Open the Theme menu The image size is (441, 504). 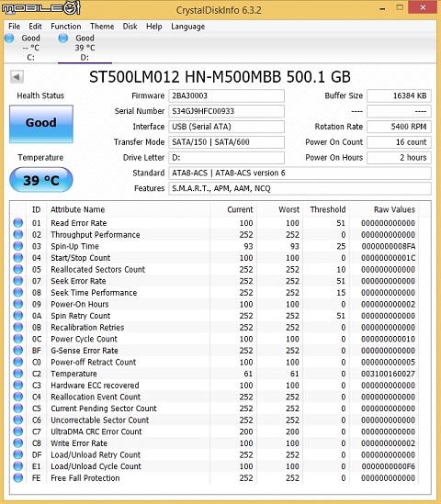[102, 27]
